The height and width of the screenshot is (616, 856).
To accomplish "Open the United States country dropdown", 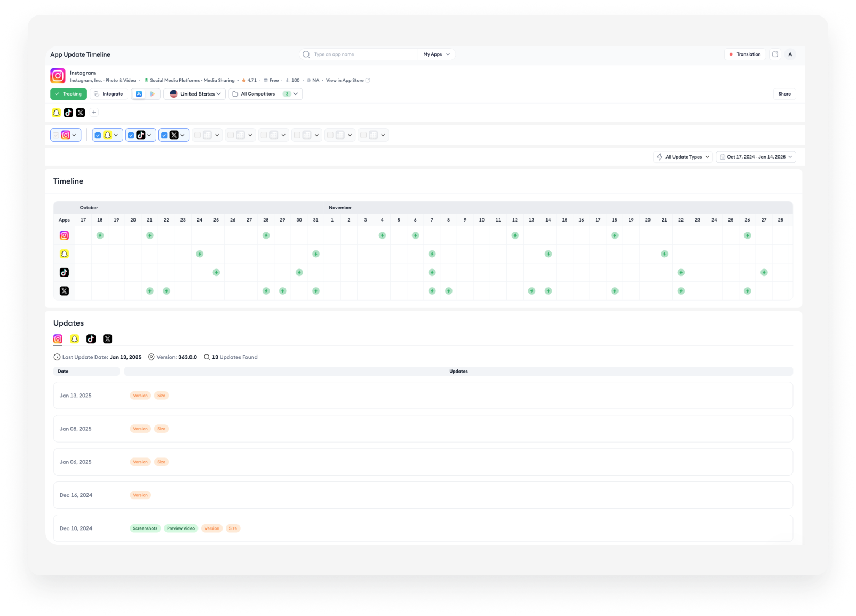I will [x=194, y=94].
